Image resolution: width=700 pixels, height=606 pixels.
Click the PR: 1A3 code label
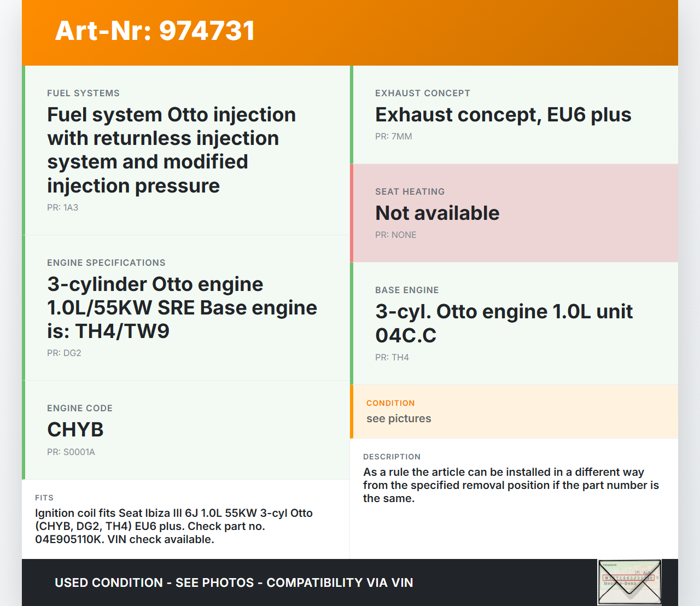point(62,208)
